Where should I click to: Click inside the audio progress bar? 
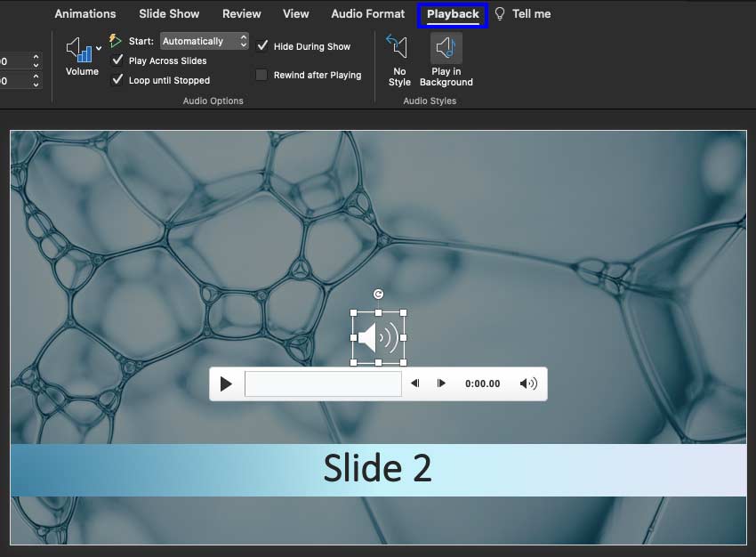(x=323, y=383)
